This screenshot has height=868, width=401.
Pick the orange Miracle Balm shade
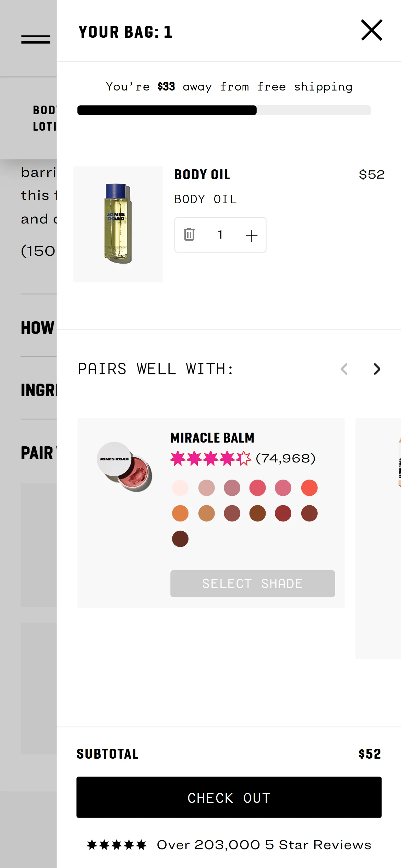pos(180,514)
